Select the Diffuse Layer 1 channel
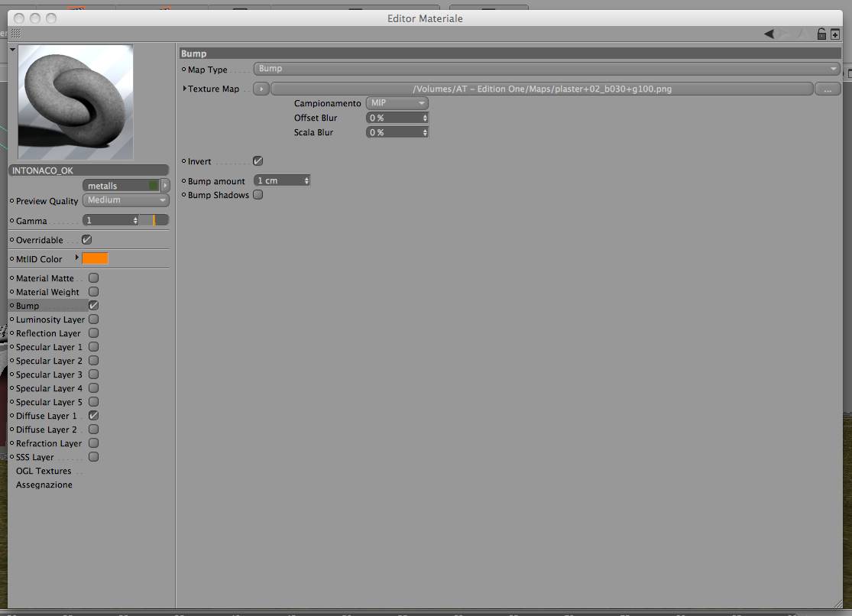 (x=46, y=416)
